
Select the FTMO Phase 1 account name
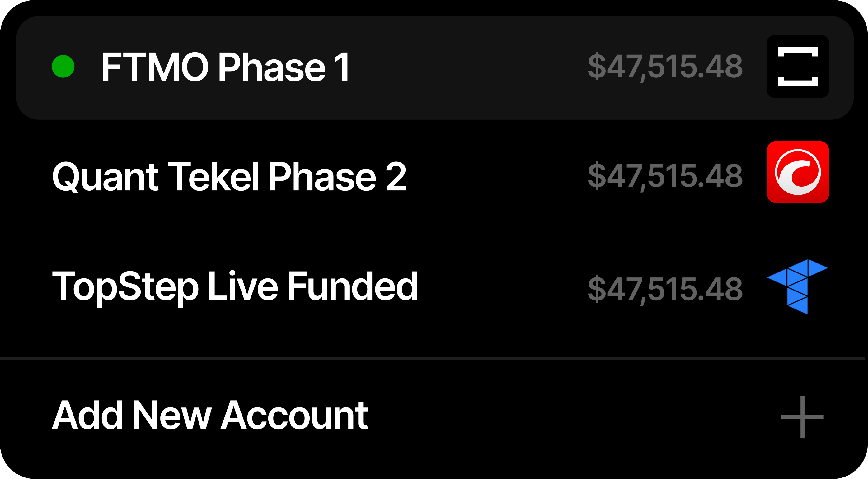click(226, 67)
